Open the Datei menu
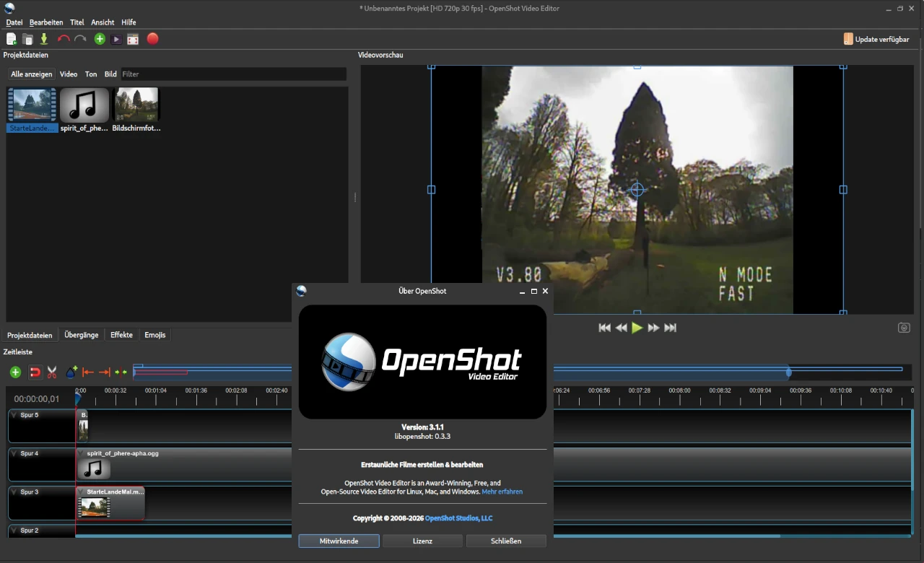 14,22
